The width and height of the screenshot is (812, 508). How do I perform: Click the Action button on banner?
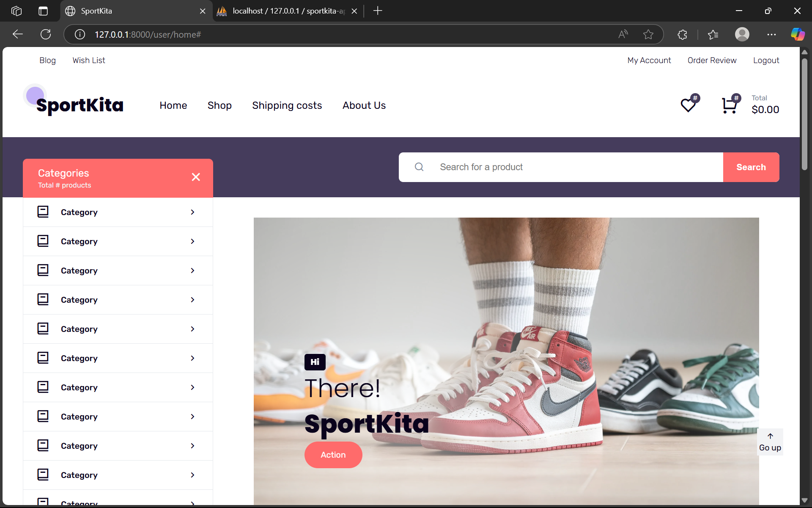333,455
